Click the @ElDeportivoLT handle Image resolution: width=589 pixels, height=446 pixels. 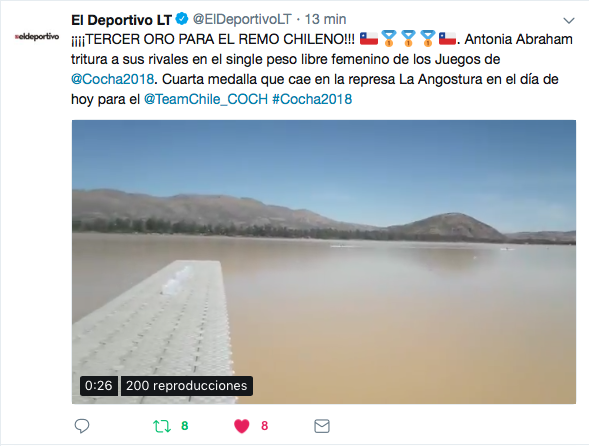(x=242, y=19)
